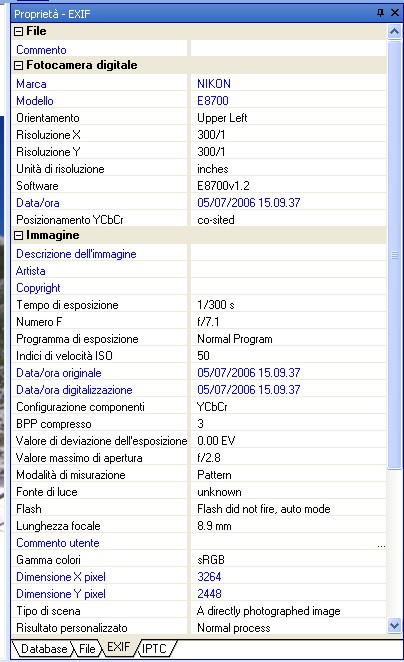The image size is (404, 662).
Task: Click the Normal Program value
Action: click(x=235, y=339)
